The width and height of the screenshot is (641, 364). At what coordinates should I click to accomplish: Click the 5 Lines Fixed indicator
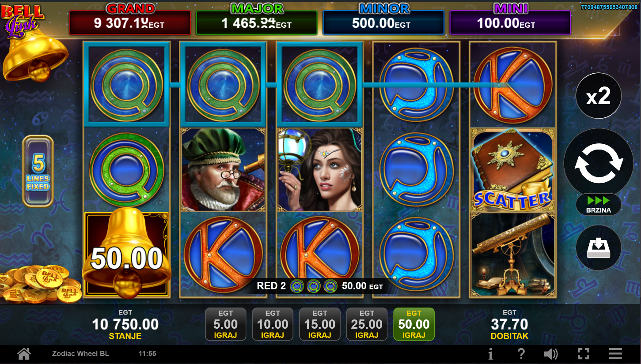[38, 171]
